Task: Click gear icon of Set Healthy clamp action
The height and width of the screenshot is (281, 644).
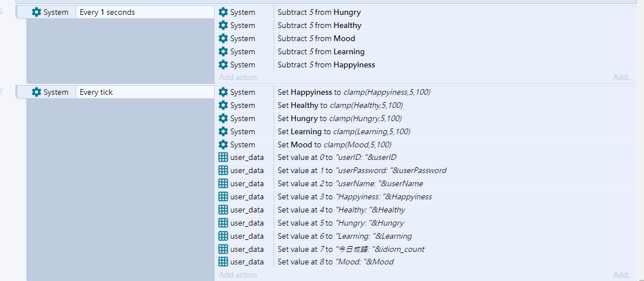Action: 223,105
